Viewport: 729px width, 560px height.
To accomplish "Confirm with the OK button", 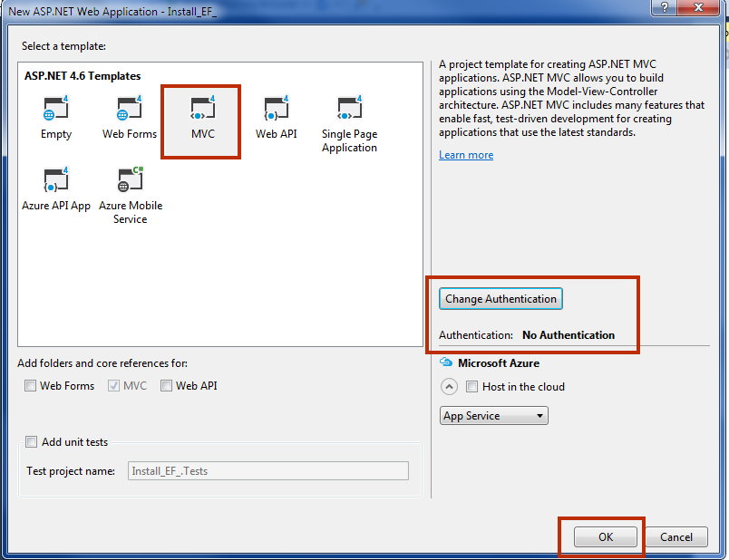I will [606, 537].
